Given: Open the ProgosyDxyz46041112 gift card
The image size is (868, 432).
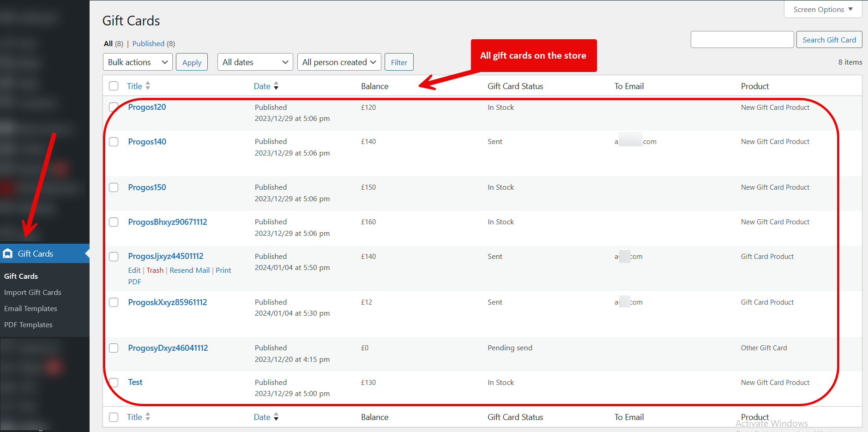Looking at the screenshot, I should pos(168,348).
